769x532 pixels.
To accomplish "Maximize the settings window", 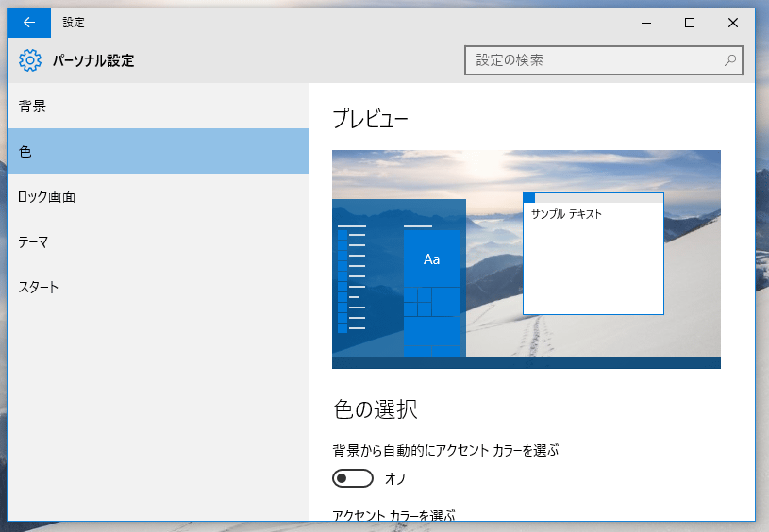I will pyautogui.click(x=690, y=23).
